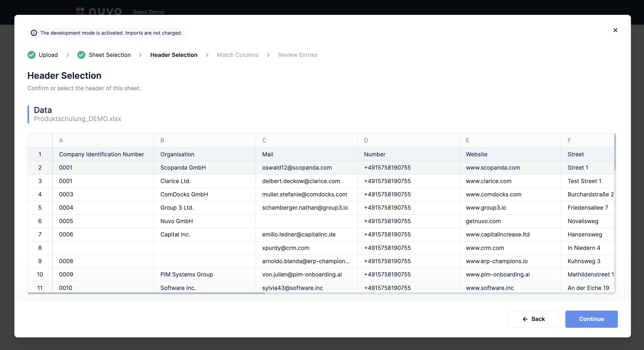Viewport: 644px width, 350px height.
Task: Click chevron before Review Entries step
Action: pos(268,55)
